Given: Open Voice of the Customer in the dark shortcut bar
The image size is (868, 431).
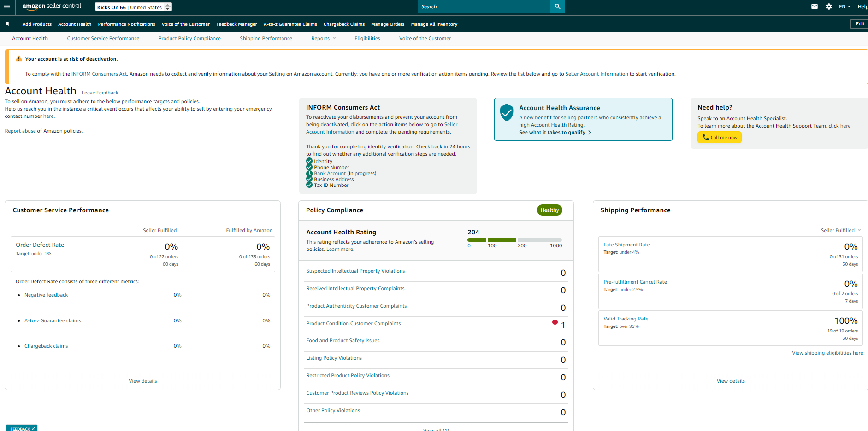Looking at the screenshot, I should tap(185, 24).
